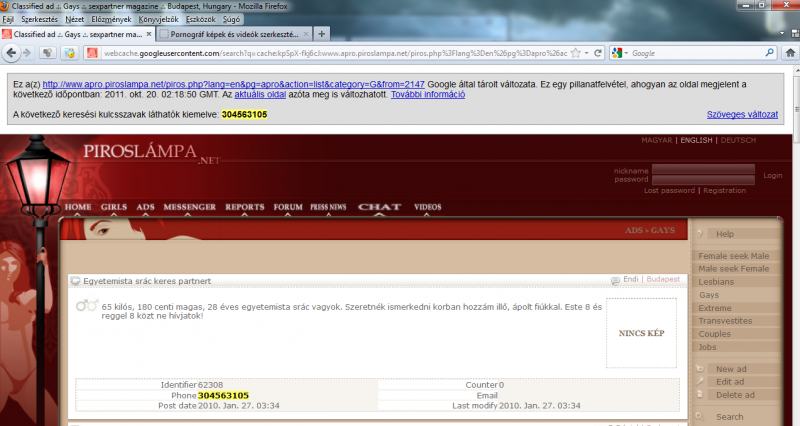This screenshot has width=800, height=426.
Task: Select the Lesbians category
Action: click(716, 282)
